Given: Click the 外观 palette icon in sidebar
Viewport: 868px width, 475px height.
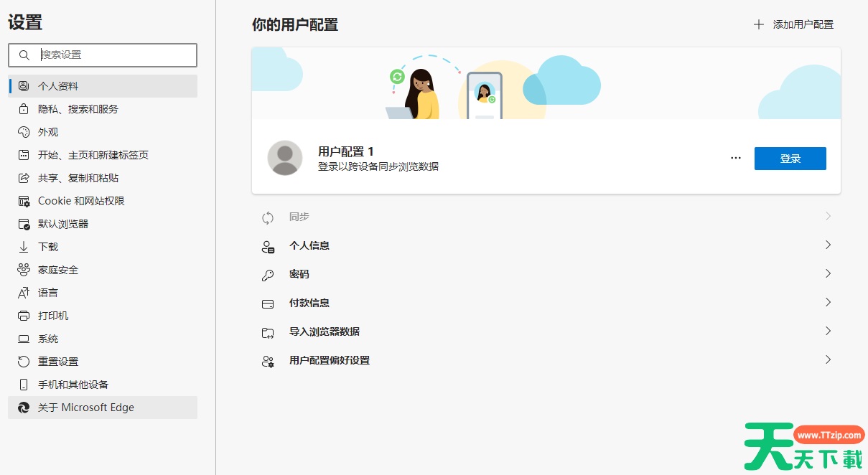Looking at the screenshot, I should (x=24, y=132).
